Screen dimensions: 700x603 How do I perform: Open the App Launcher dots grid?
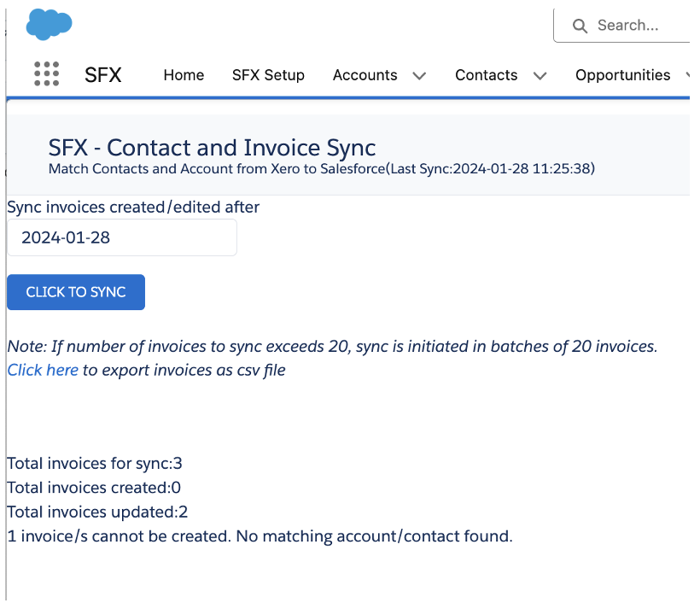[47, 74]
